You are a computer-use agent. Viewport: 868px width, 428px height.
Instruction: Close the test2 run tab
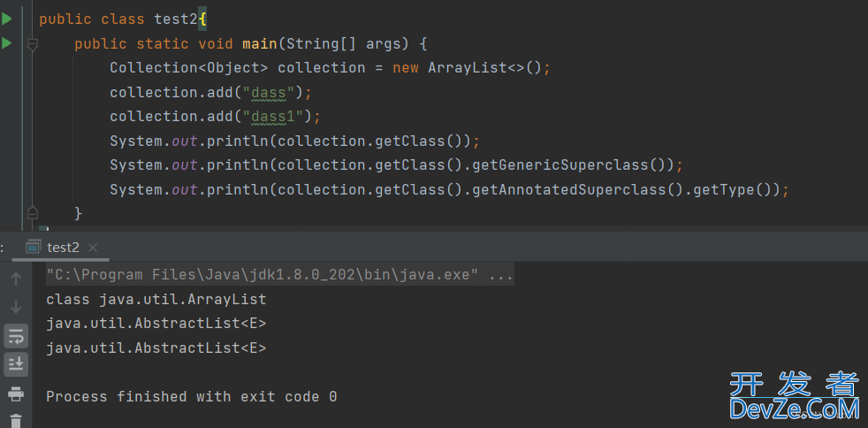click(93, 248)
